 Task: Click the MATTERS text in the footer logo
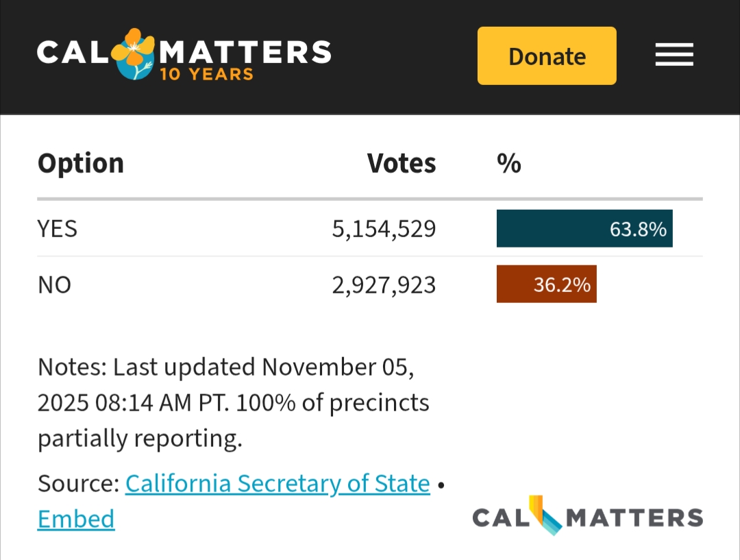click(634, 518)
